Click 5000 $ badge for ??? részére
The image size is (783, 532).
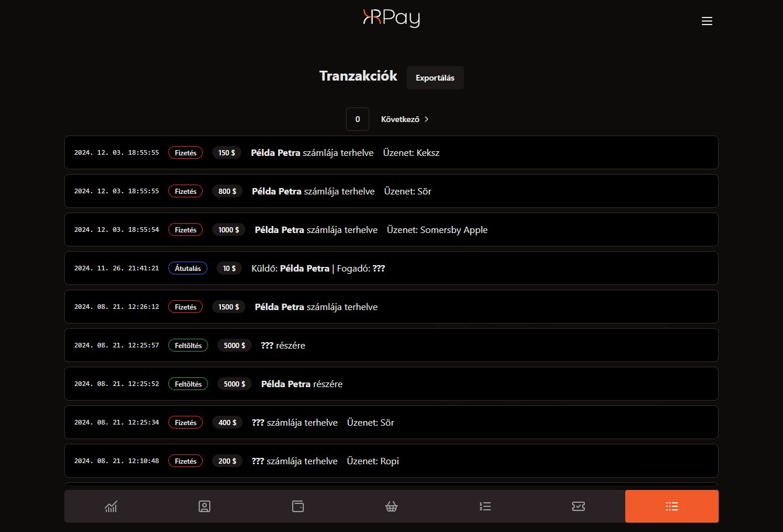coord(234,345)
